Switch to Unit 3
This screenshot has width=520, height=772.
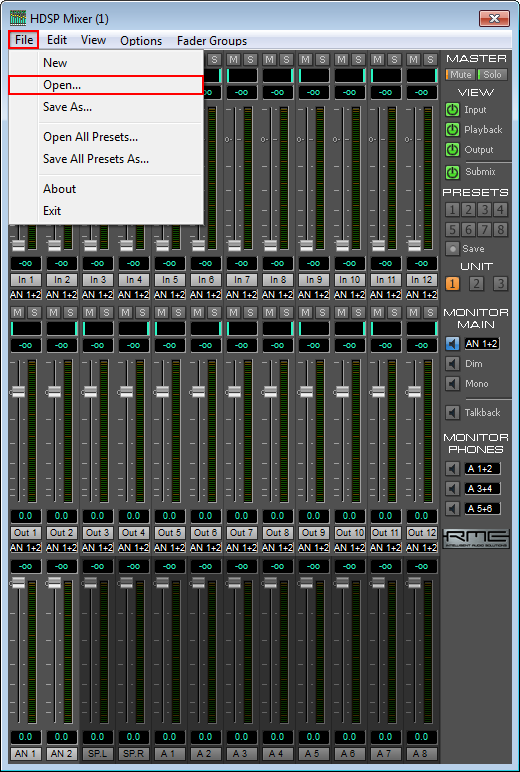[x=500, y=284]
